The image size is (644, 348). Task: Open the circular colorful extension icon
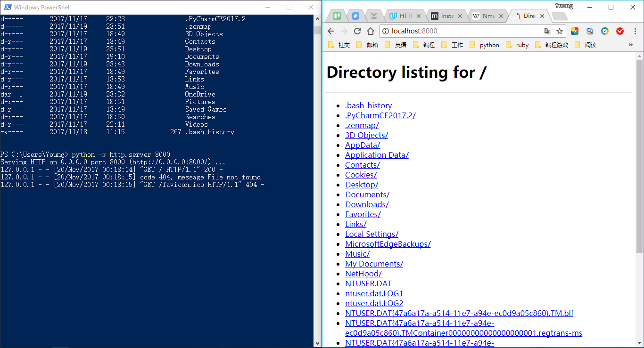(605, 31)
